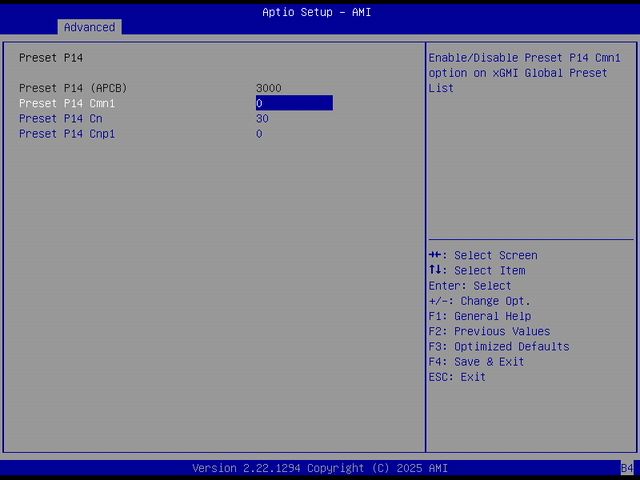Click the APCB value 3000
The image size is (640, 480).
click(269, 88)
